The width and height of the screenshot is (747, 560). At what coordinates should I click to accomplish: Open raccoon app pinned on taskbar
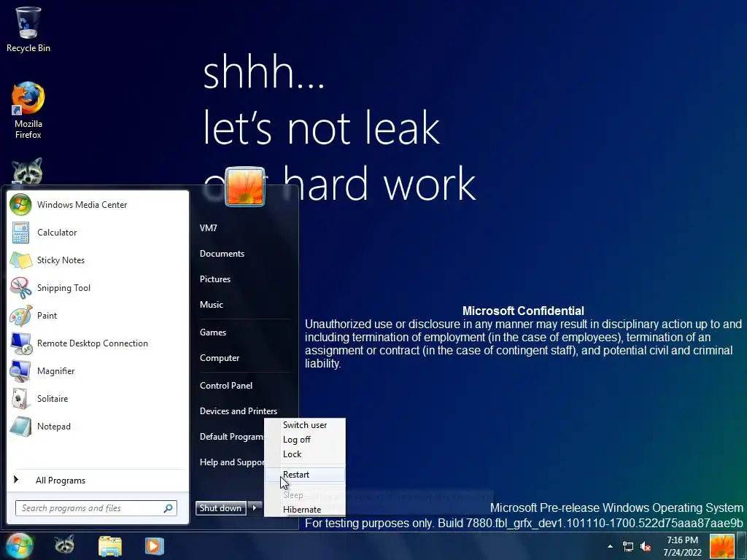click(64, 544)
